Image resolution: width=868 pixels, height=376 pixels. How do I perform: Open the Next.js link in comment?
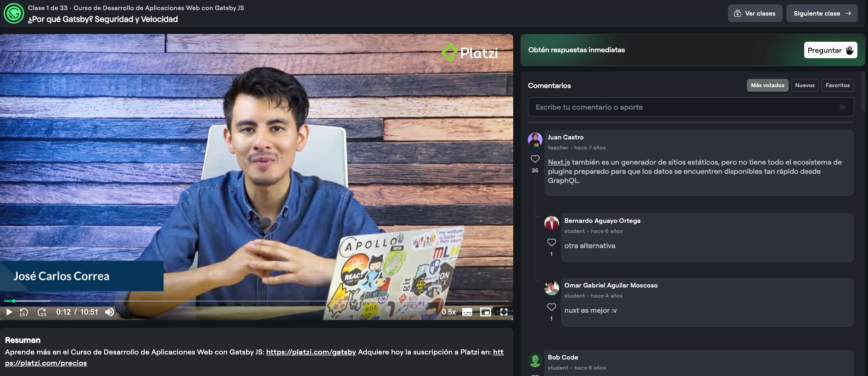click(x=559, y=162)
